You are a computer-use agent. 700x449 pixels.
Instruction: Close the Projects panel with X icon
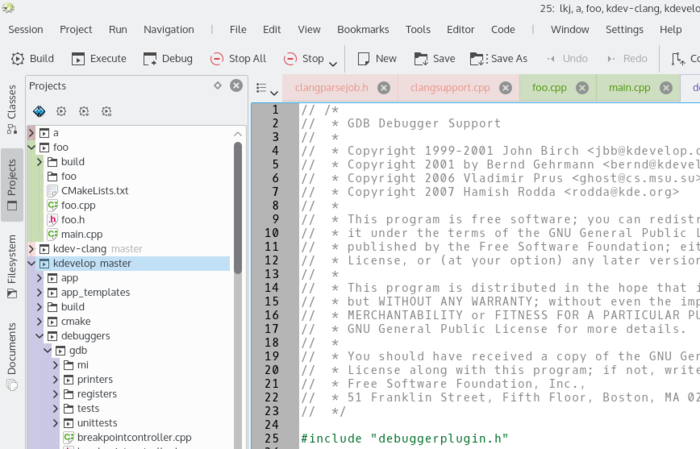click(x=236, y=86)
